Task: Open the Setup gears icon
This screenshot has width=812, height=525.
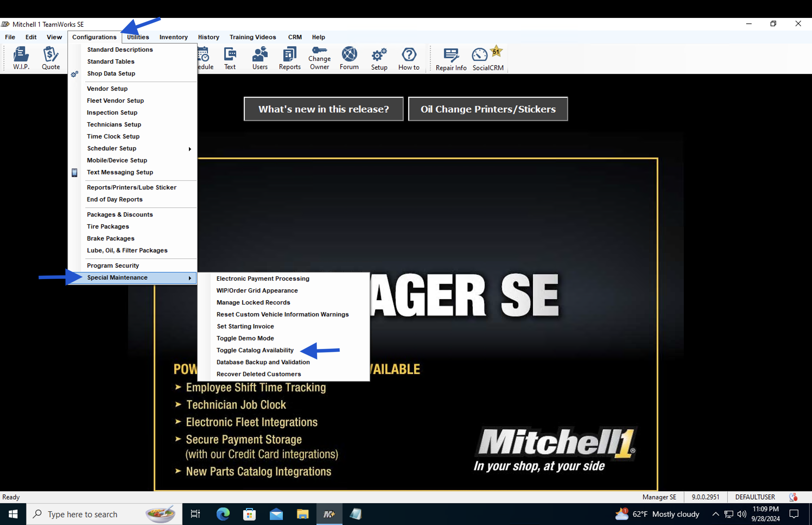Action: point(379,58)
